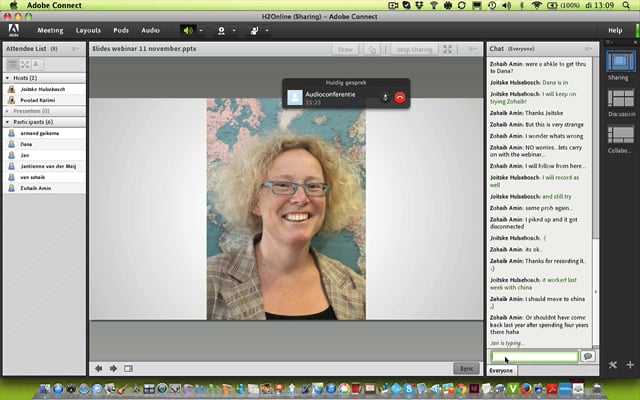Click the Dropbox icon in the menu bar
The width and height of the screenshot is (640, 400).
pyautogui.click(x=420, y=5)
